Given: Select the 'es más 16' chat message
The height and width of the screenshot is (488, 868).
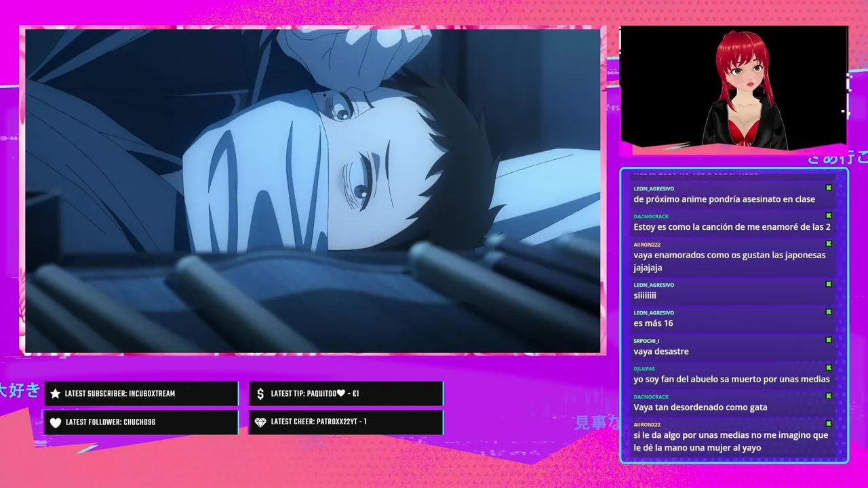Looking at the screenshot, I should (653, 323).
